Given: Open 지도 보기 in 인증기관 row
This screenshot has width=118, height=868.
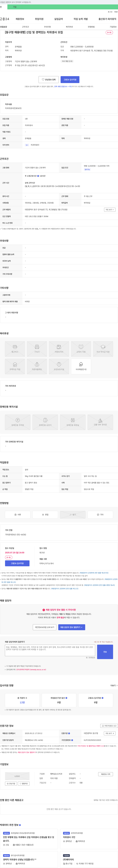Looking at the screenshot, I should coord(110,733).
